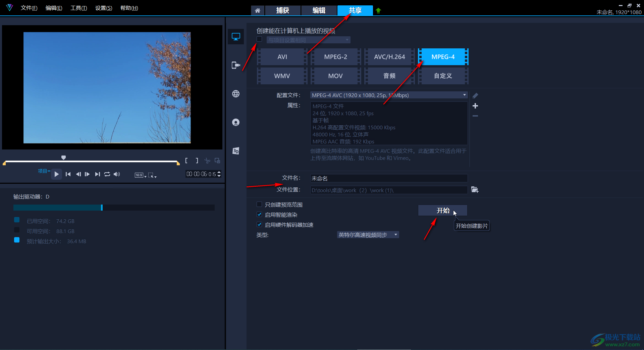Click the 文件名 file name field
644x350 pixels.
[x=389, y=178]
